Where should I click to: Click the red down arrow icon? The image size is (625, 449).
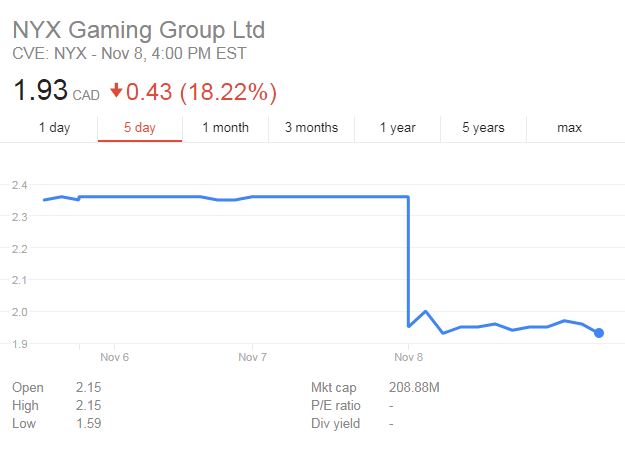[x=116, y=91]
